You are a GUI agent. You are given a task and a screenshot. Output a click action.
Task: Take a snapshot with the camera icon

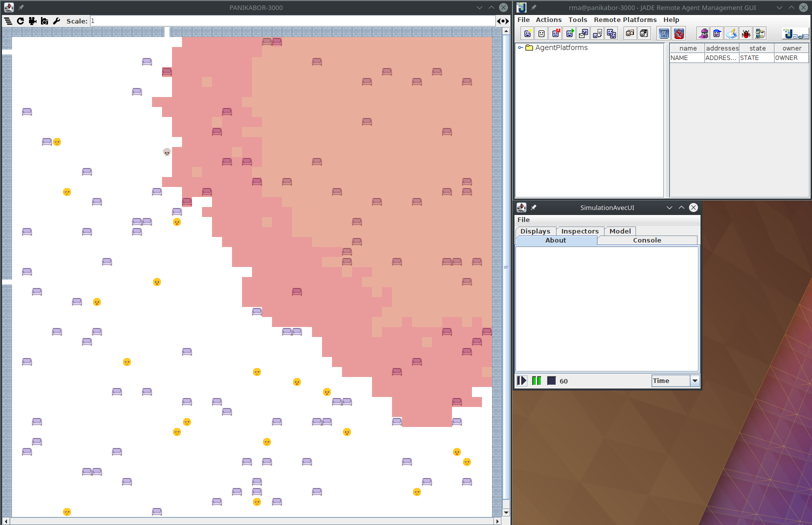(44, 21)
